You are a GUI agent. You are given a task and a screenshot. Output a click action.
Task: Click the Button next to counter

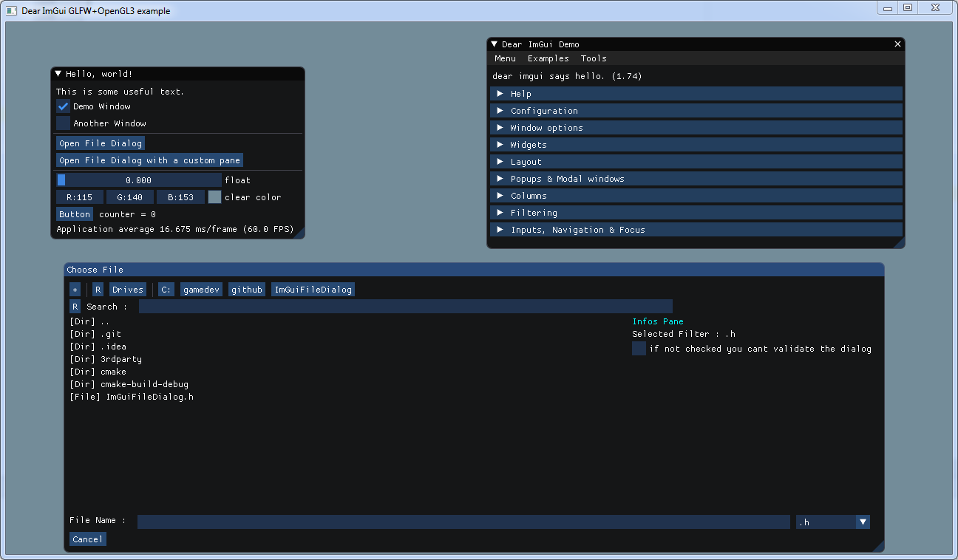(75, 214)
